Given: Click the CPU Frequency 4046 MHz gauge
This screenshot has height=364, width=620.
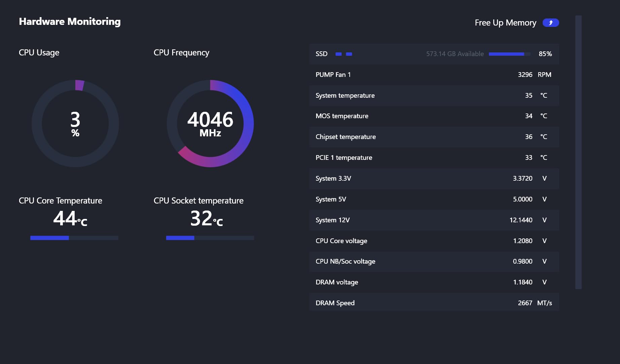Looking at the screenshot, I should 210,123.
